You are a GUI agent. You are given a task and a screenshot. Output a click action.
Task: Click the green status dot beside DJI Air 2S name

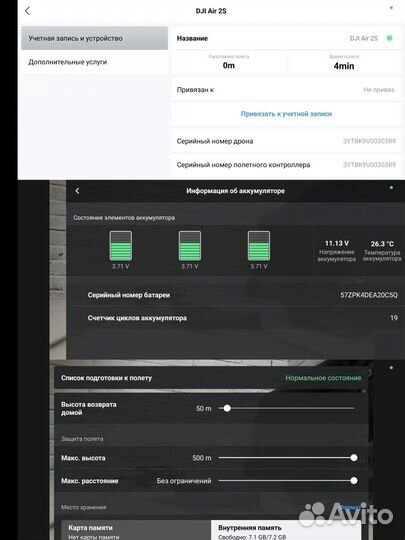click(x=390, y=38)
